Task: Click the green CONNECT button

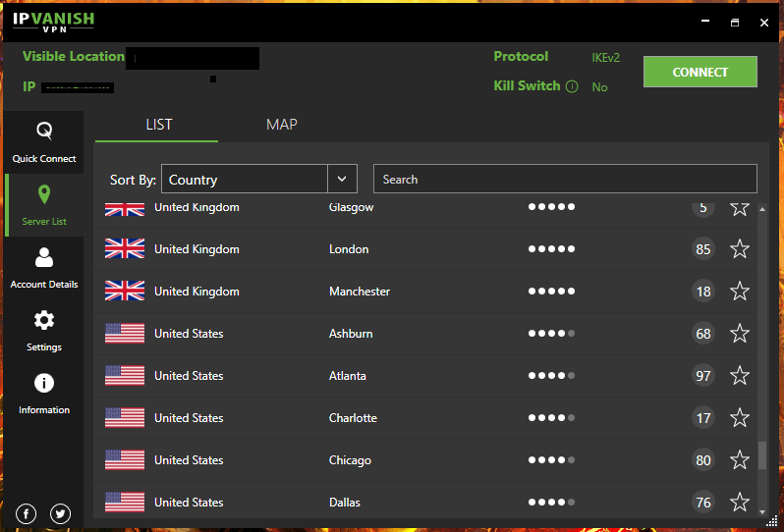Action: pyautogui.click(x=700, y=72)
